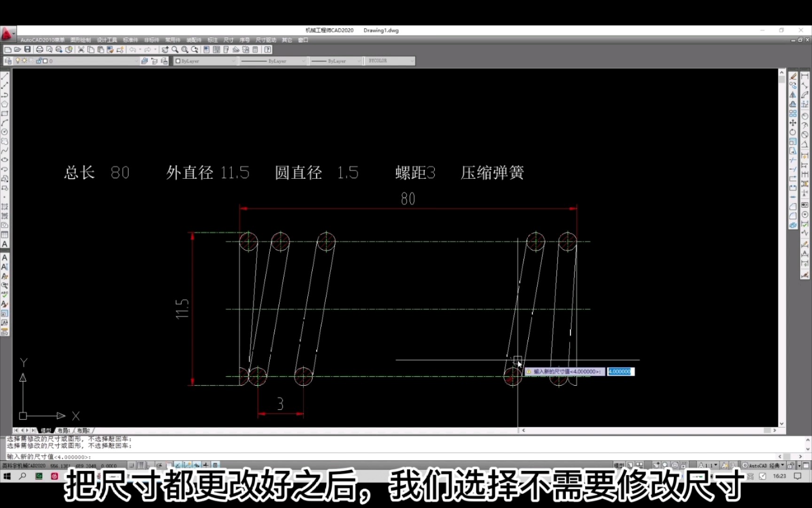Select the Line drawing tool

(5, 75)
